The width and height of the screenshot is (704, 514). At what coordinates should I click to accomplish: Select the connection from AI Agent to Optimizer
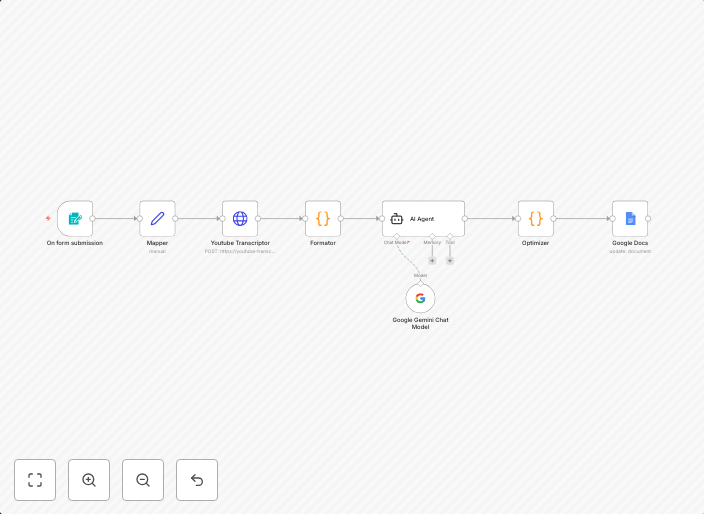(x=490, y=218)
